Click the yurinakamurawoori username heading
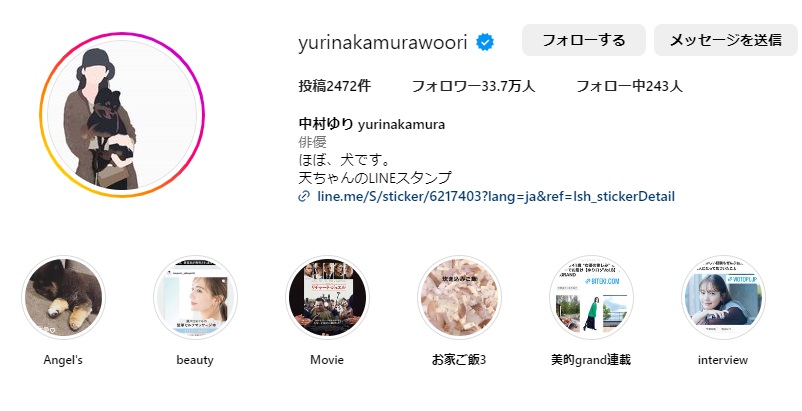Screen dimensions: 802x411 tap(383, 42)
